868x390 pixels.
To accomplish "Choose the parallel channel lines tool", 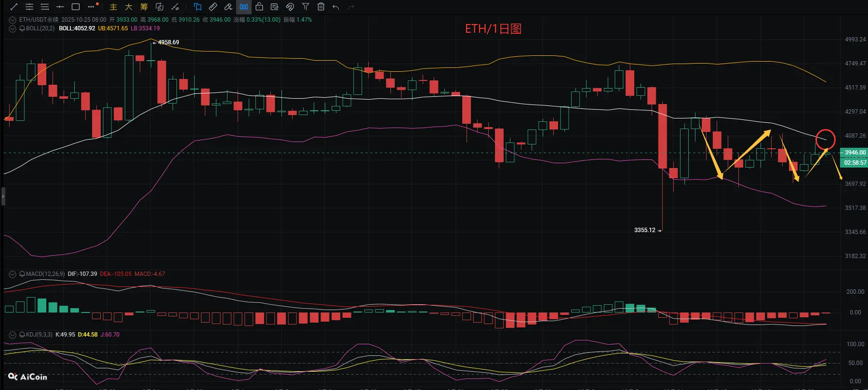I will pyautogui.click(x=29, y=7).
